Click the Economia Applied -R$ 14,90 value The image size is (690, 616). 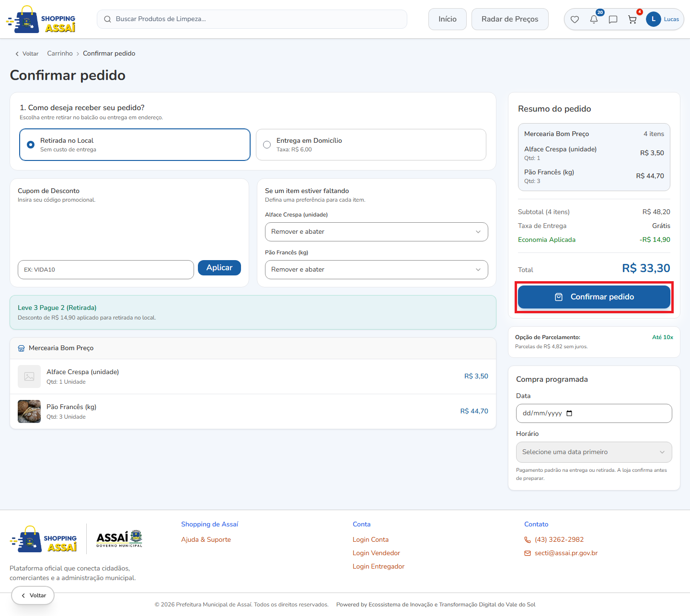pyautogui.click(x=655, y=240)
